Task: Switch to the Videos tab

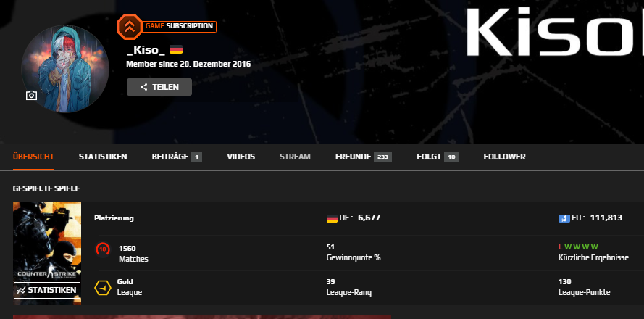Action: (x=241, y=157)
